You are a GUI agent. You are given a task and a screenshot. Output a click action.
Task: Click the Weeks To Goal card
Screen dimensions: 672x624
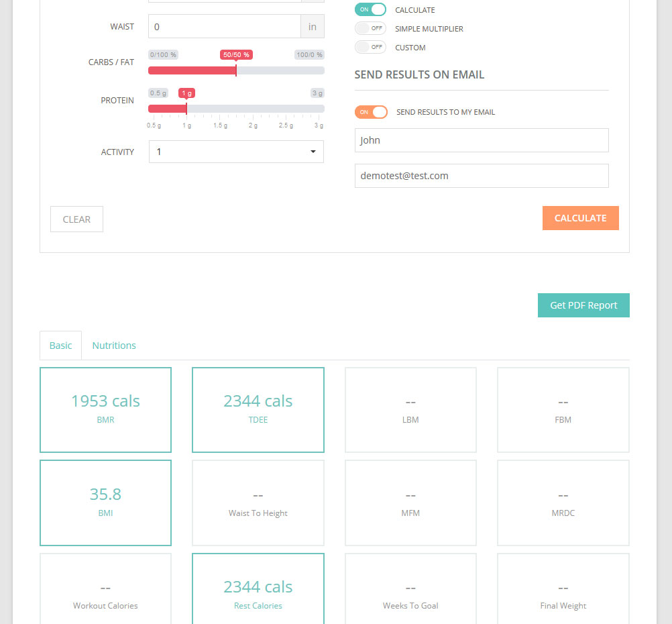(410, 589)
